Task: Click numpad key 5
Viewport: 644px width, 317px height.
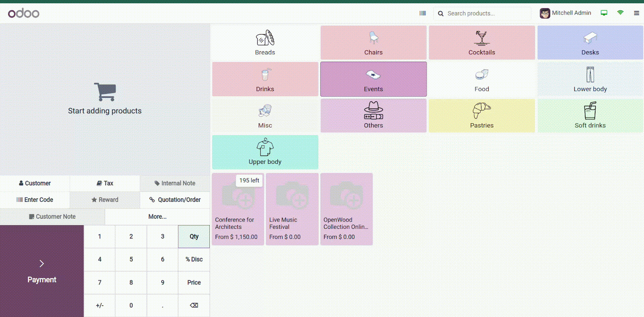Action: [131, 259]
